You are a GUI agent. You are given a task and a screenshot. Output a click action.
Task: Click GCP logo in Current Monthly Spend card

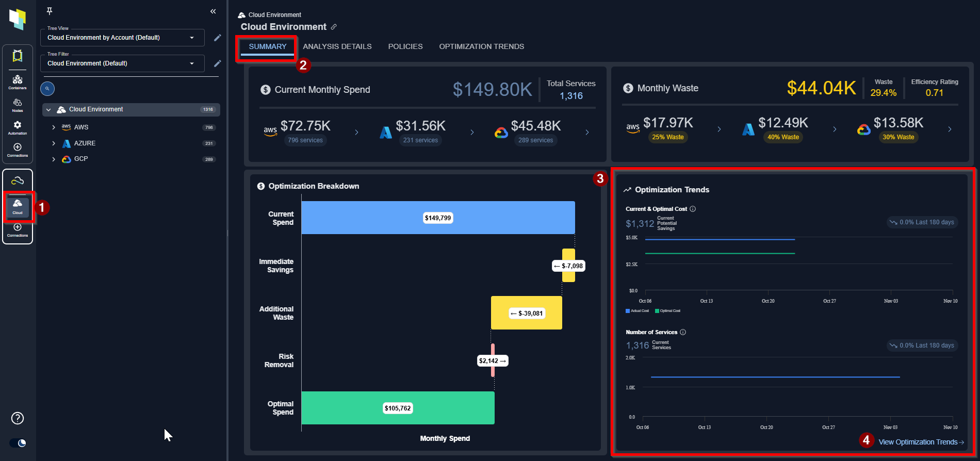click(501, 133)
